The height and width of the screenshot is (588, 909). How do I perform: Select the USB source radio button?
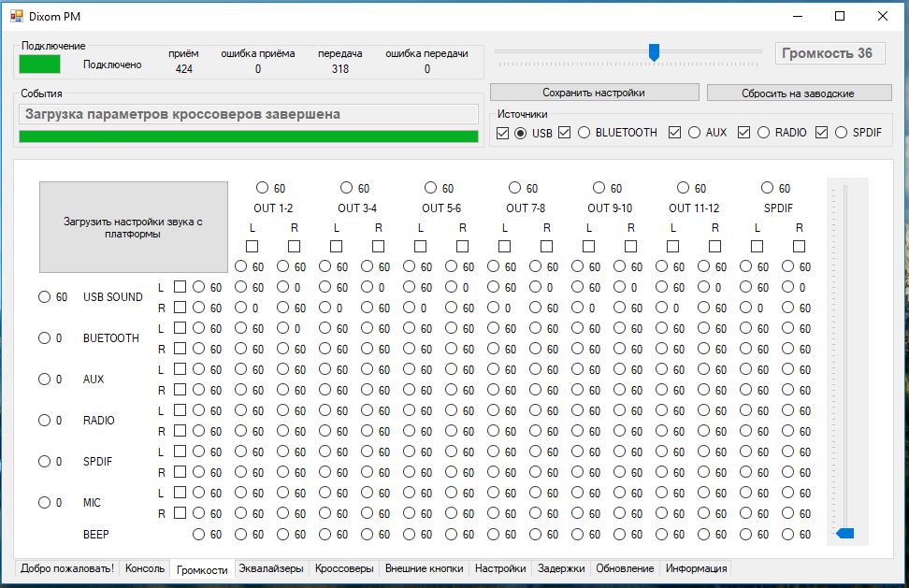[x=521, y=133]
